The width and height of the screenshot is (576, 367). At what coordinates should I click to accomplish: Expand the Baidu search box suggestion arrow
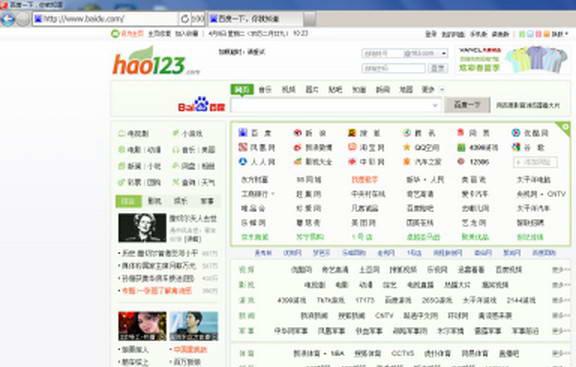click(435, 106)
